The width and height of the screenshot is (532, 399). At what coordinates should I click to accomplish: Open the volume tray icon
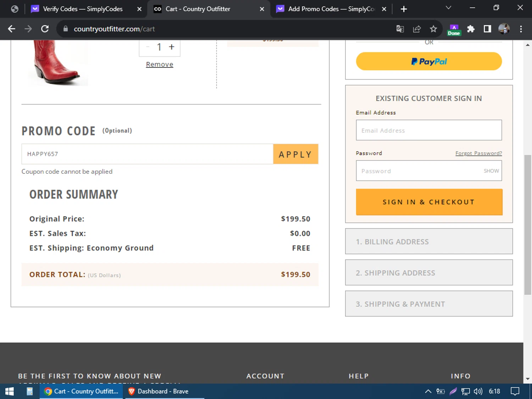tap(478, 391)
